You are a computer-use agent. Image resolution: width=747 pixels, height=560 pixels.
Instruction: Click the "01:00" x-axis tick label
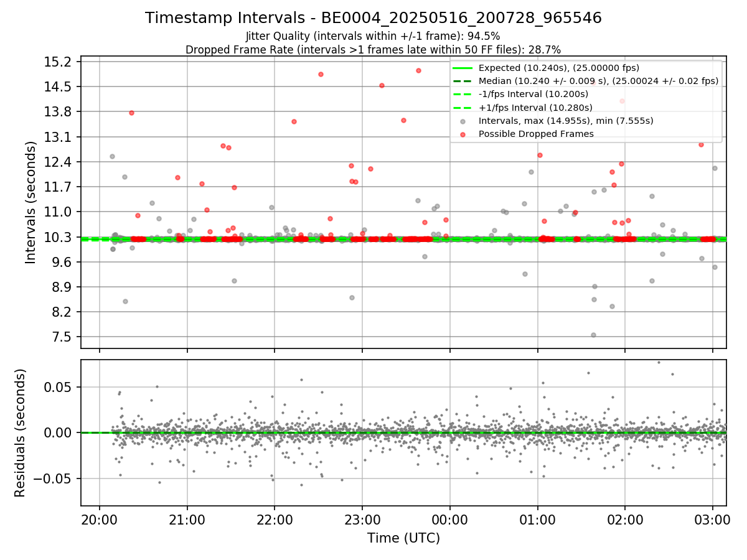[537, 520]
